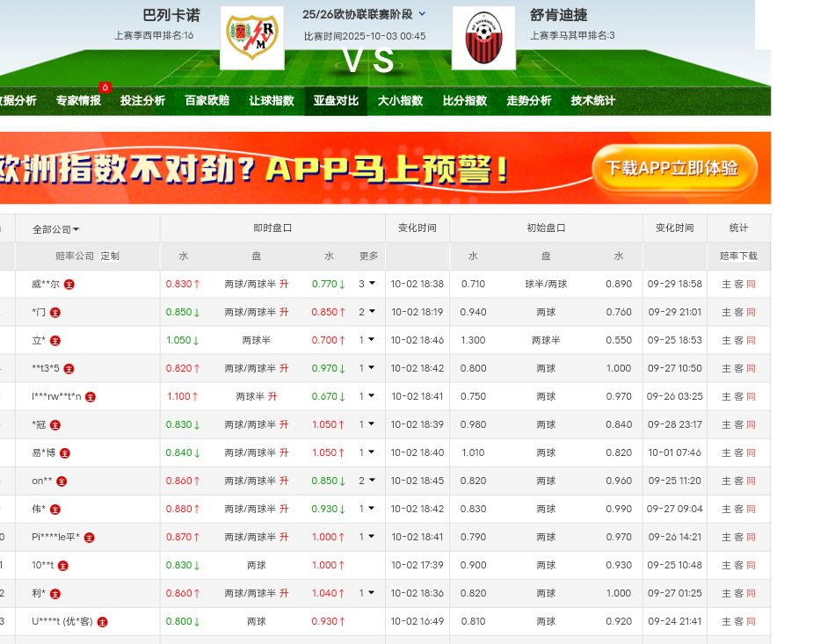Click the 赔率下载 link in the header
813x644 pixels.
(x=738, y=257)
